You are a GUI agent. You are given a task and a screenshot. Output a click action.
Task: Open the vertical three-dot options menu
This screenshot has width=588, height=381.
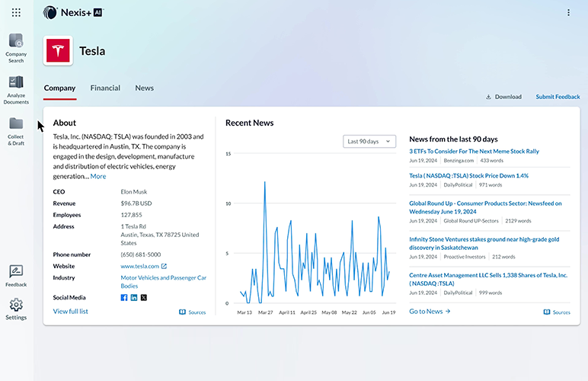tap(568, 12)
